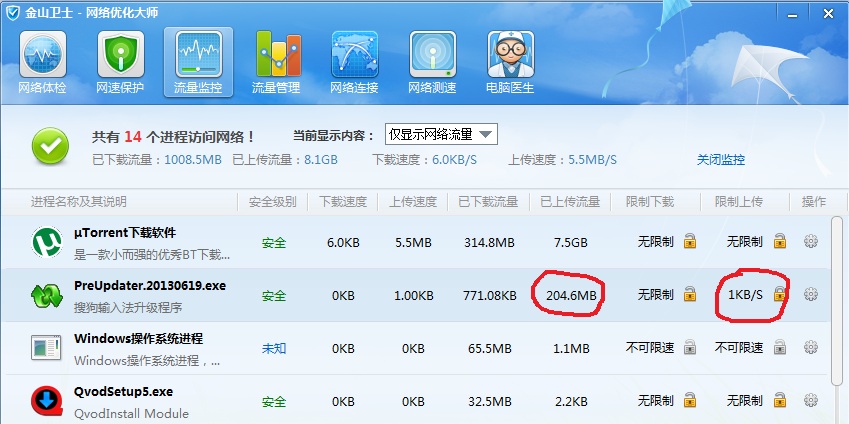This screenshot has width=849, height=424.
Task: Open the 网络测速 speed test tool
Action: click(432, 62)
